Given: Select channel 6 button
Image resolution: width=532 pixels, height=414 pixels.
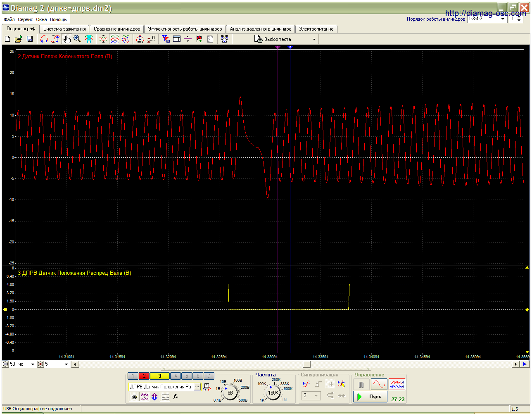Looking at the screenshot, I should coord(198,376).
